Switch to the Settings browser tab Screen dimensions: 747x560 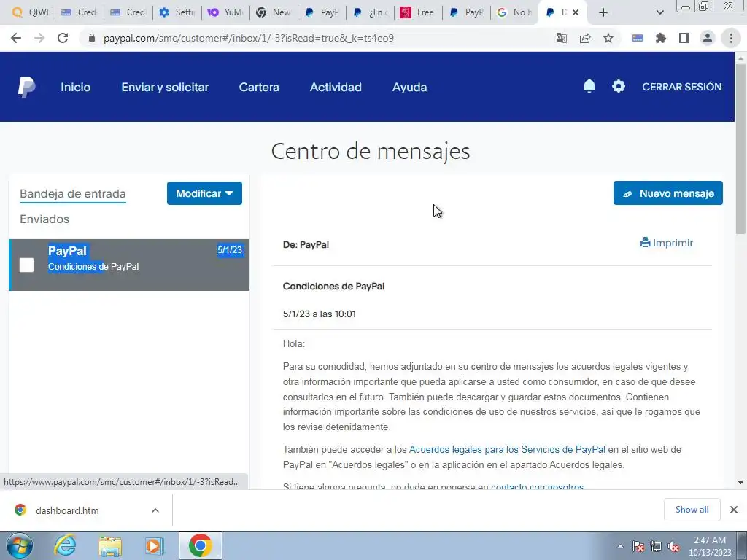178,12
